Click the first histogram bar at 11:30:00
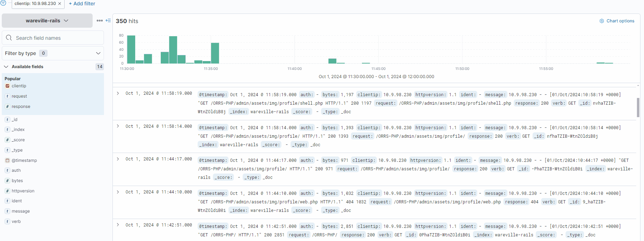 point(131,49)
